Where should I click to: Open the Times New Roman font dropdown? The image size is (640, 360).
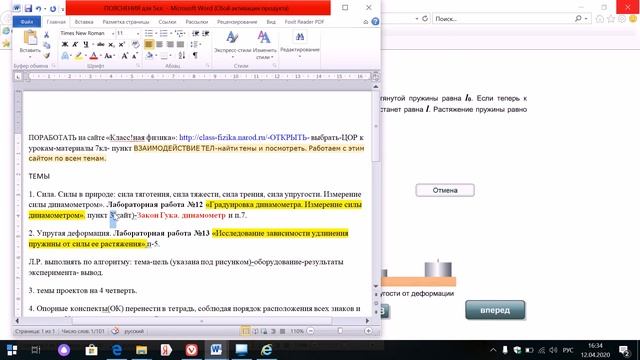click(113, 33)
